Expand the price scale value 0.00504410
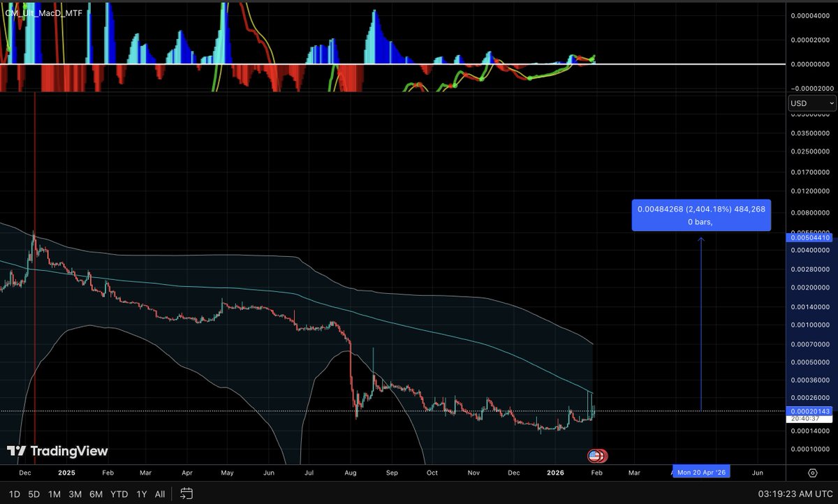Screen dimensions: 838x504 [x=810, y=237]
